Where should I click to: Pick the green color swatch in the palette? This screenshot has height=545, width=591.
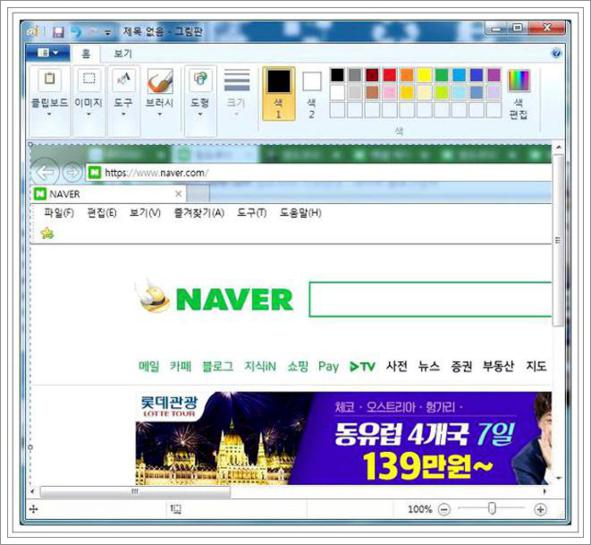pos(442,75)
